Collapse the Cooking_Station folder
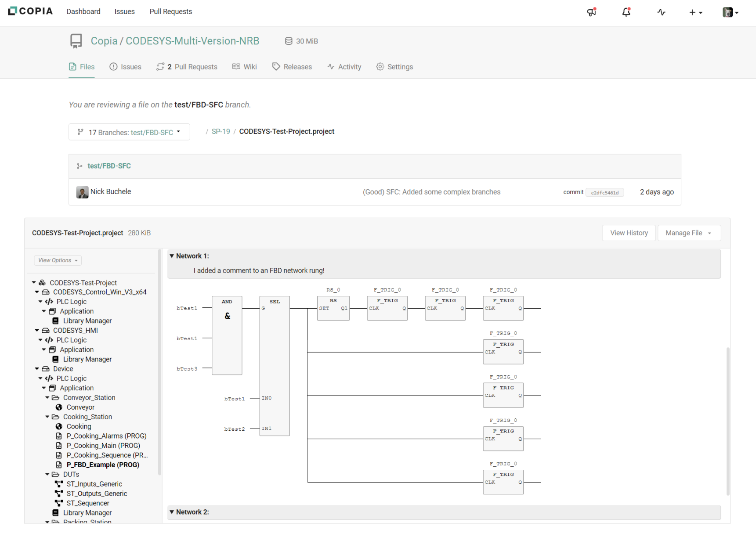The image size is (756, 544). 47,417
